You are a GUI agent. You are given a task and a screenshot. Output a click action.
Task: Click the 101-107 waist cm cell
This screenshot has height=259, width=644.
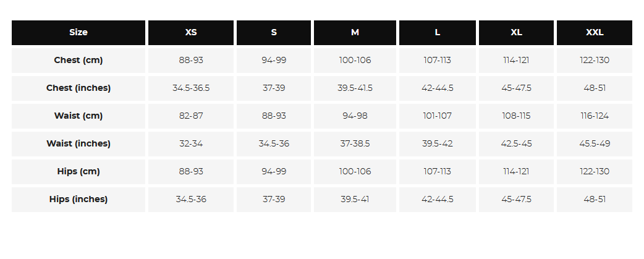pos(438,116)
